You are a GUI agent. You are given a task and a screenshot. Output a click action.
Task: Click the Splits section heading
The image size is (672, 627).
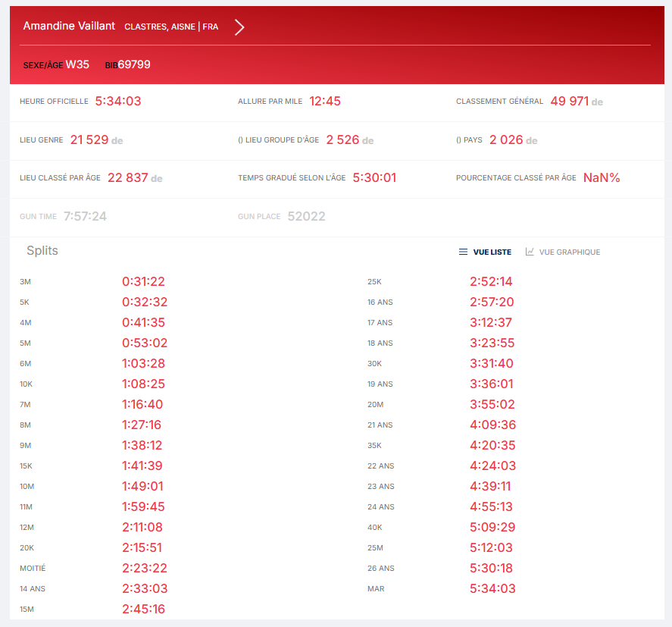42,250
